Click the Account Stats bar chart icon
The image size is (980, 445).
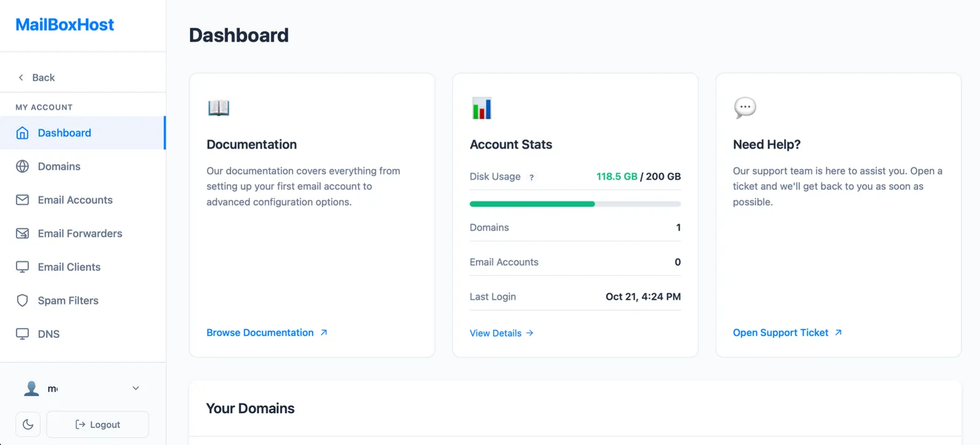(x=482, y=108)
